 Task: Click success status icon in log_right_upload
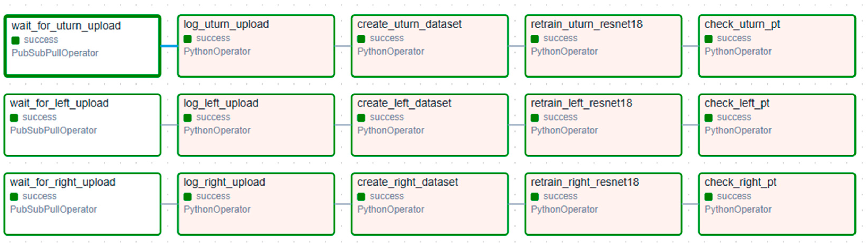[x=187, y=197]
